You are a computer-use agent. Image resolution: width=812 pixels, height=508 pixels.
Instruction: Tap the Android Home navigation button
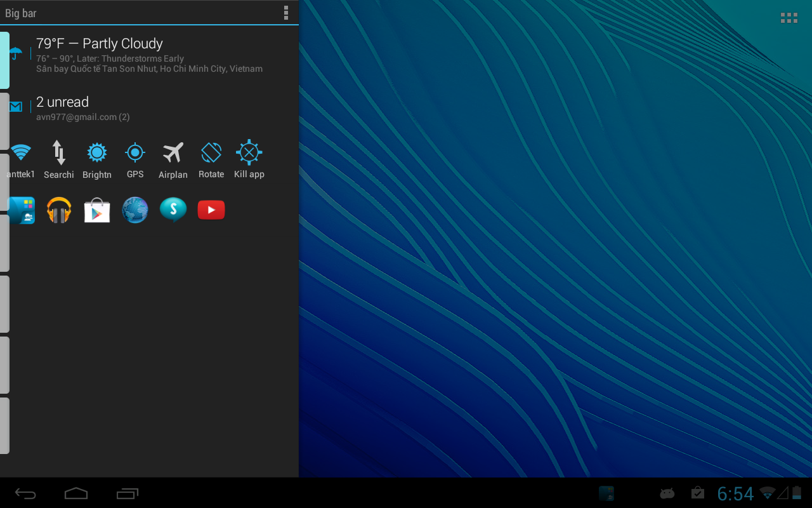76,493
